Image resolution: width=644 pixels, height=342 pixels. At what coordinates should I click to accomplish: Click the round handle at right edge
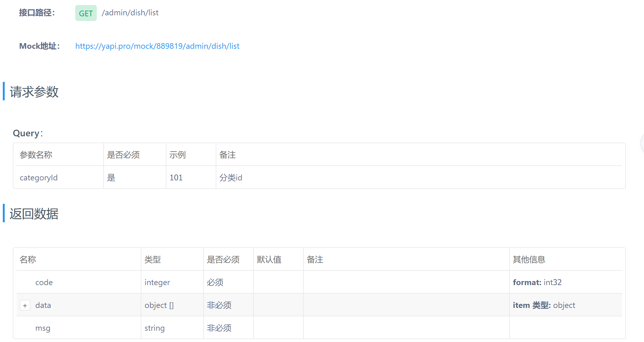[x=642, y=143]
